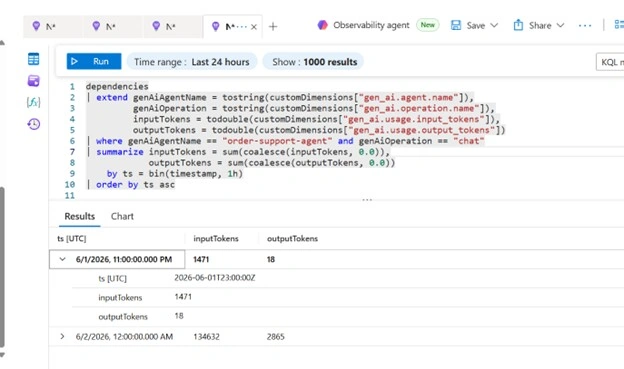Expand the 6/2/2026 12:00 AM row

coord(62,336)
